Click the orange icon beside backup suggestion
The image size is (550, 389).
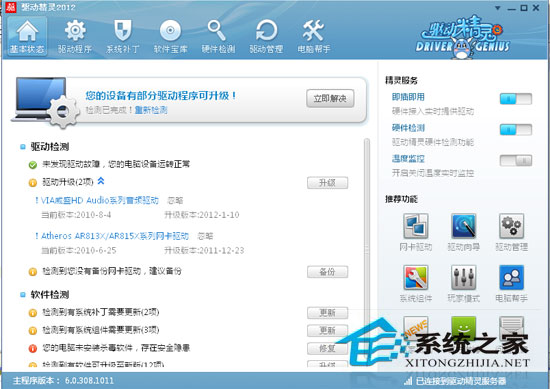[33, 272]
